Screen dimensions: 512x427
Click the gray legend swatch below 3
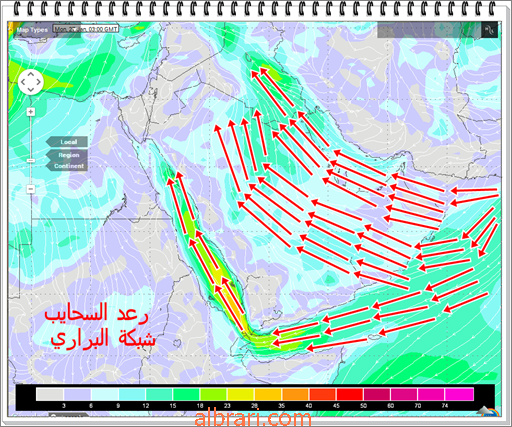50,394
